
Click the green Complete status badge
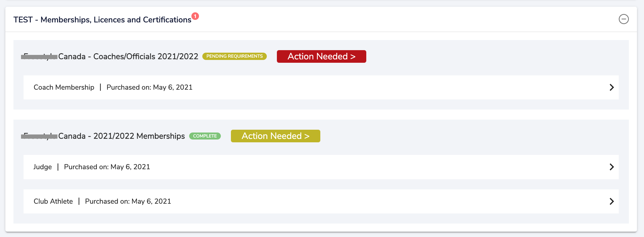205,136
